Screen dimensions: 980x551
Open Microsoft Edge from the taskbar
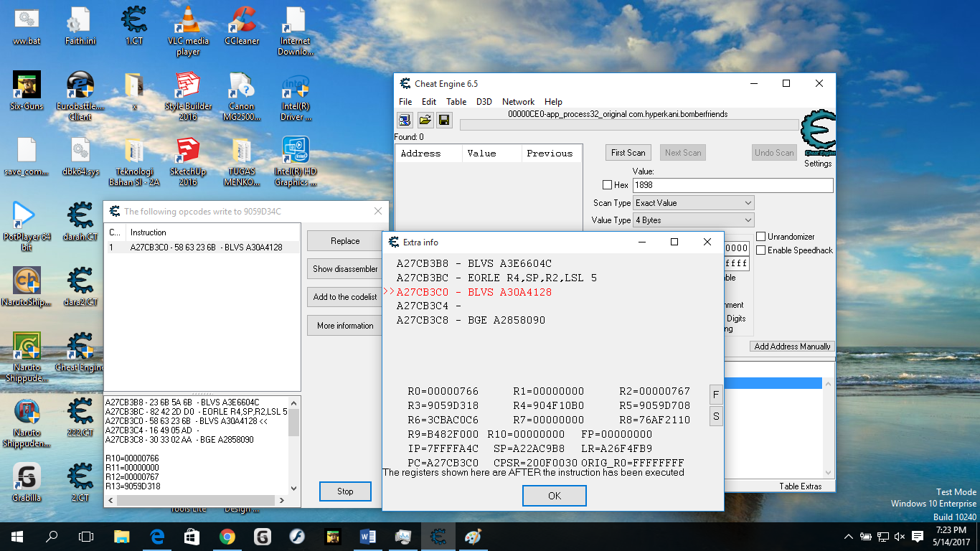(x=157, y=536)
